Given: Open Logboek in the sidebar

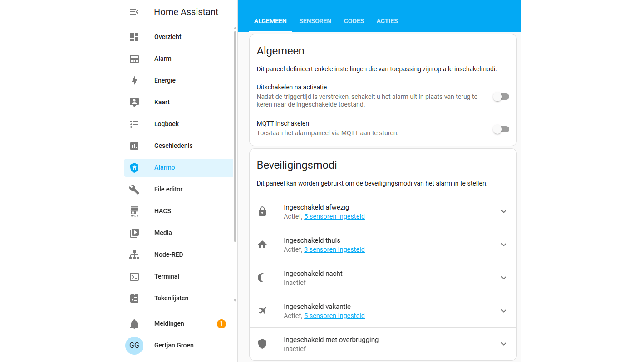Looking at the screenshot, I should pyautogui.click(x=178, y=124).
